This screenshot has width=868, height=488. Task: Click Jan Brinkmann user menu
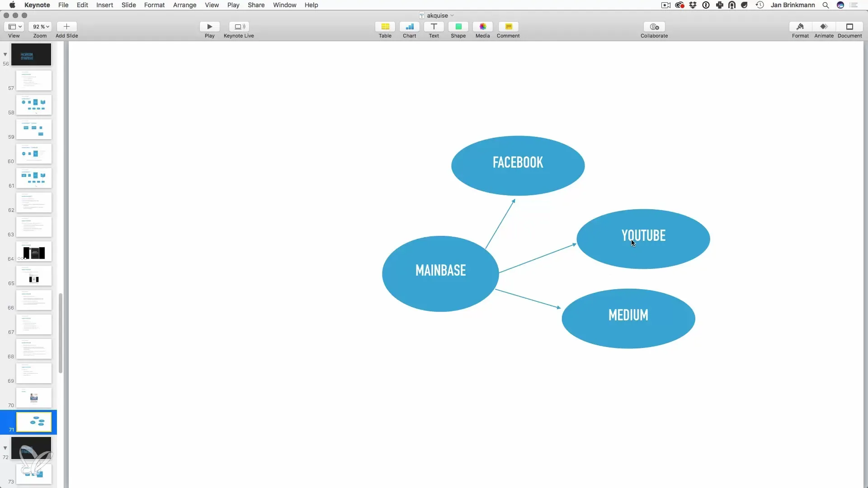[793, 5]
